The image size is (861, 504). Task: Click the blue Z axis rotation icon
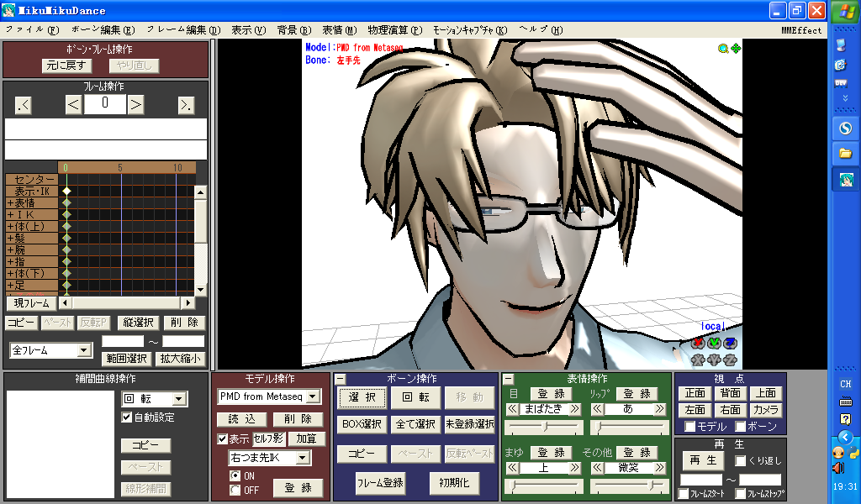pyautogui.click(x=730, y=344)
